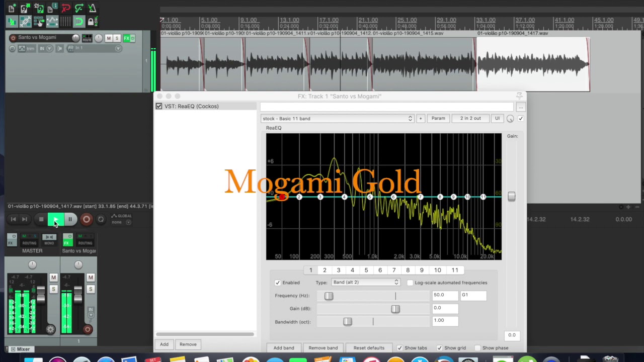Toggle VST: ReaEQ (Cockos) enabled checkbox
Screen dimensions: 644x362
click(x=159, y=106)
